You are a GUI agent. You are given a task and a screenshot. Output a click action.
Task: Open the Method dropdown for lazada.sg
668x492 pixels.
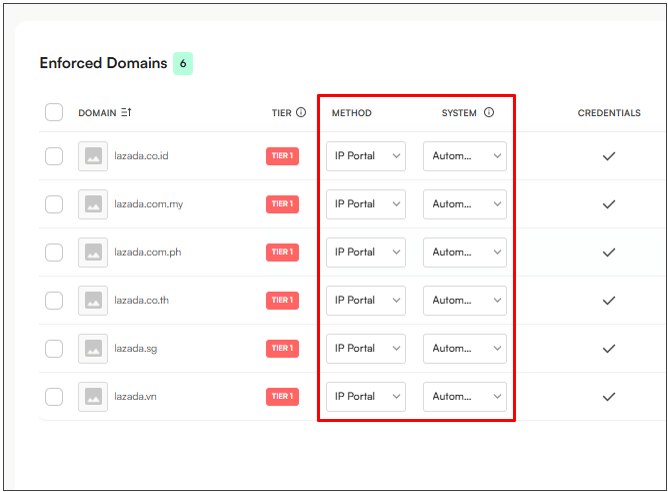pos(366,348)
